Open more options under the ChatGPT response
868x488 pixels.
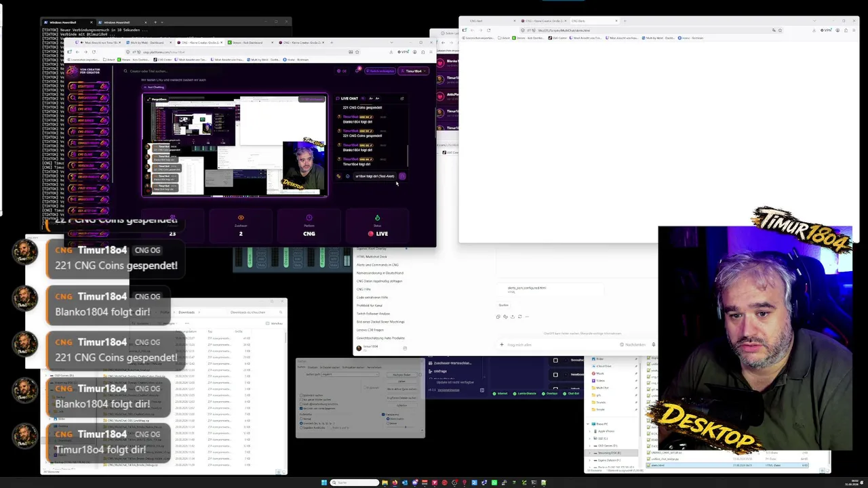pos(526,317)
